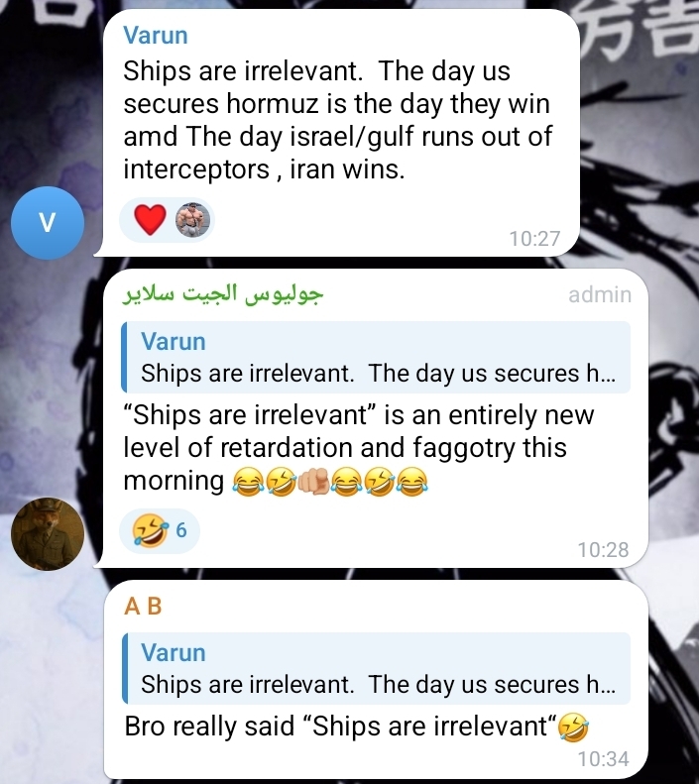
Task: Open the fox avatar profile picture
Action: click(48, 533)
